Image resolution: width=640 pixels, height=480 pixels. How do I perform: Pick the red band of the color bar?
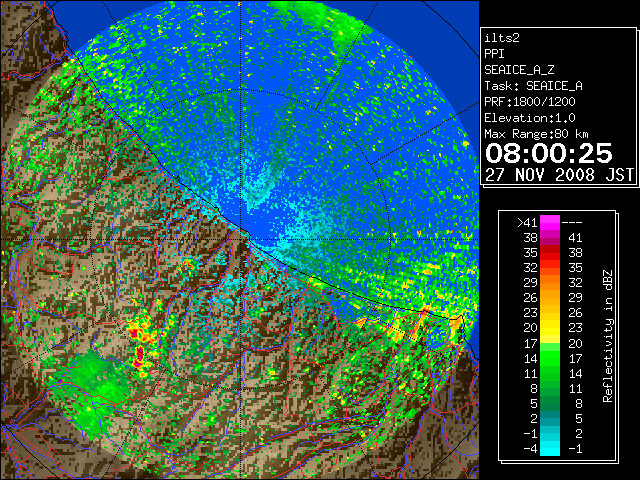550,253
